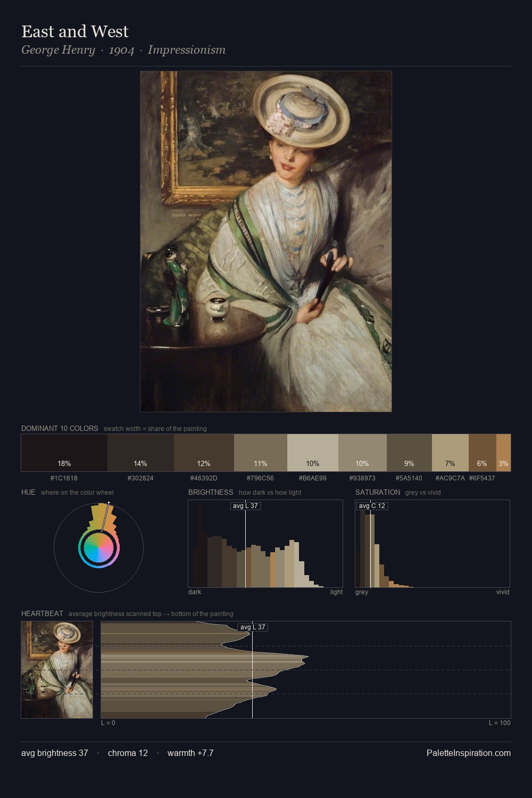This screenshot has width=532, height=798.
Task: Select the second 10% swatch #938973
Action: point(362,453)
